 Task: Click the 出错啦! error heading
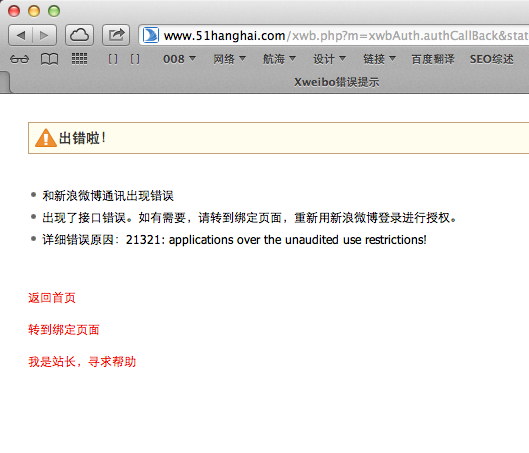[x=82, y=138]
